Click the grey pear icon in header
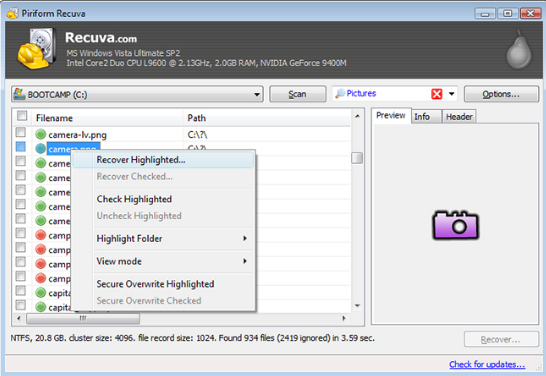This screenshot has height=376, width=546. coord(519,50)
